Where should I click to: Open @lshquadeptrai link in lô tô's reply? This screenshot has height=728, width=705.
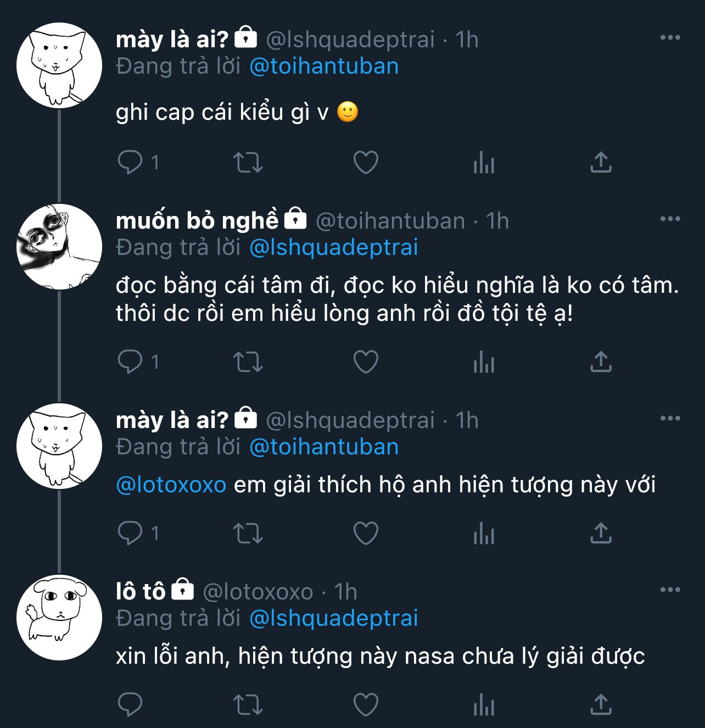coord(333,618)
